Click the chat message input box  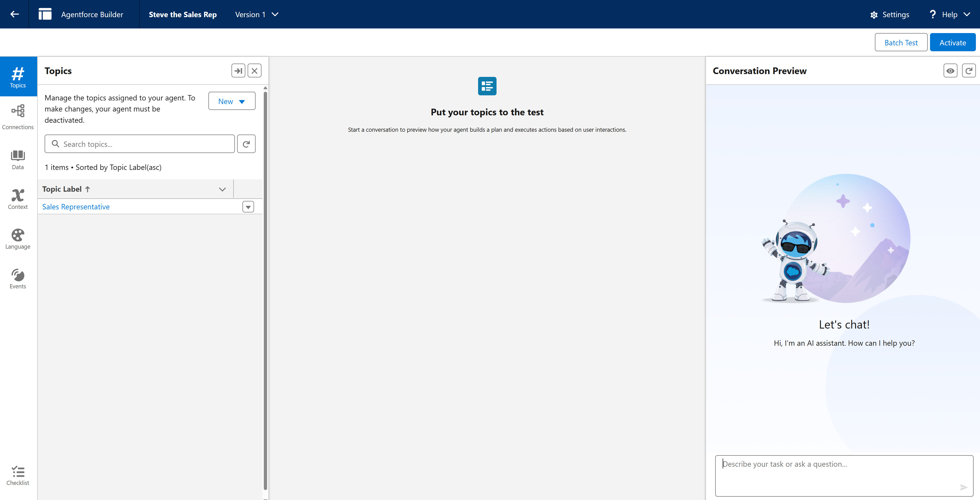pos(844,476)
